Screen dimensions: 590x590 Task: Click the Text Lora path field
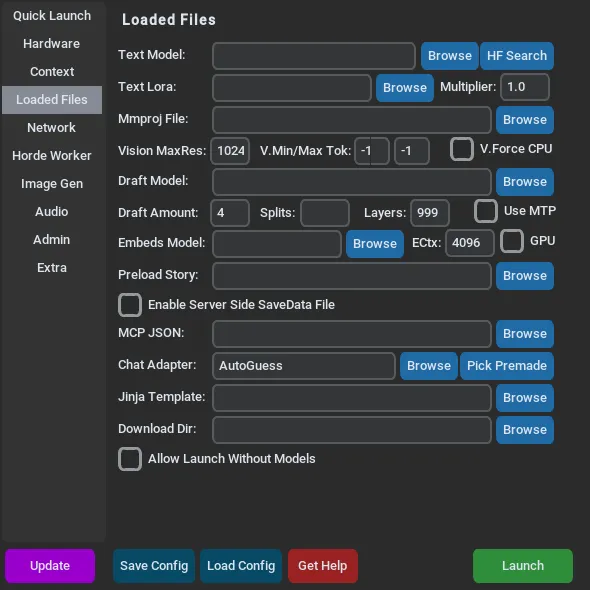(x=292, y=88)
